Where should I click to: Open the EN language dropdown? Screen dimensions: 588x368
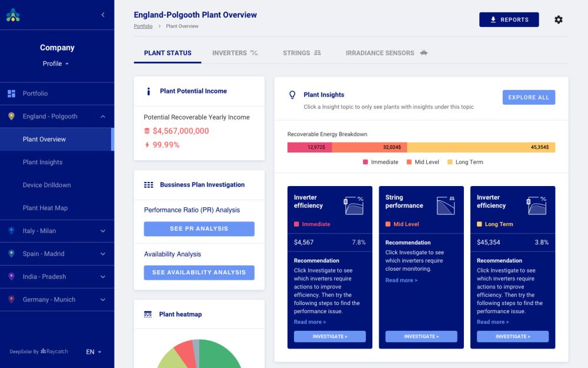point(93,352)
